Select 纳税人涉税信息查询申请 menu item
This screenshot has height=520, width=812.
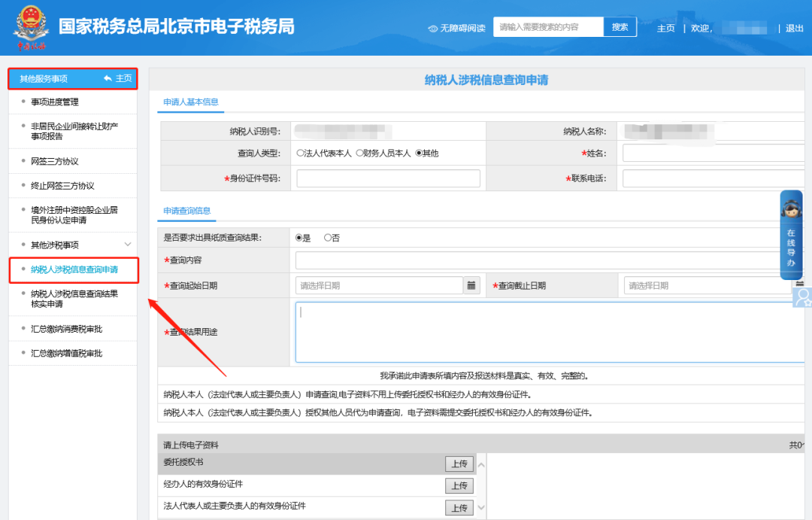(x=74, y=269)
